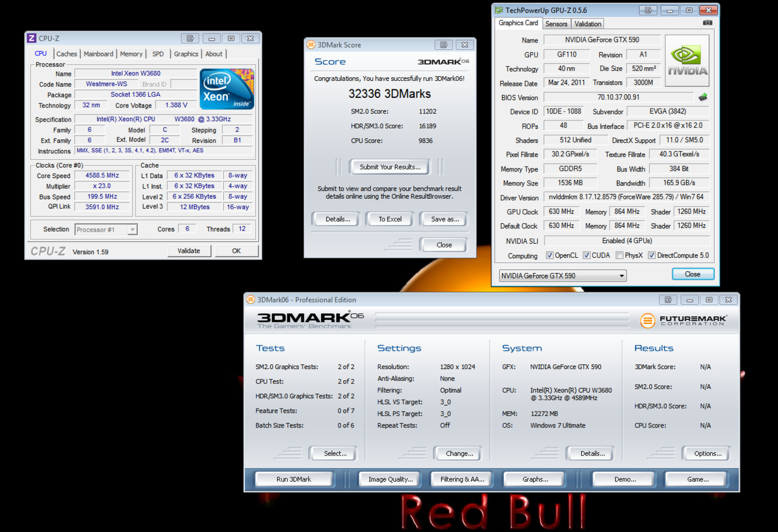Toggle the OpenCL checkbox in GPU-Z

pyautogui.click(x=549, y=255)
